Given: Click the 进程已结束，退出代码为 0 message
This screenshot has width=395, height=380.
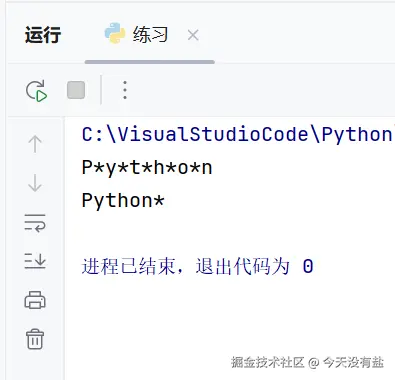Looking at the screenshot, I should pos(198,266).
